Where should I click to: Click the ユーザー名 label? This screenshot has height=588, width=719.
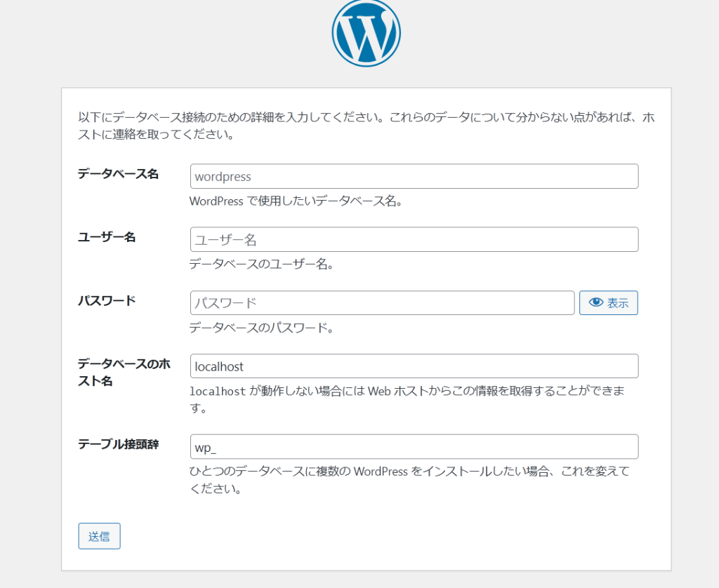[107, 237]
